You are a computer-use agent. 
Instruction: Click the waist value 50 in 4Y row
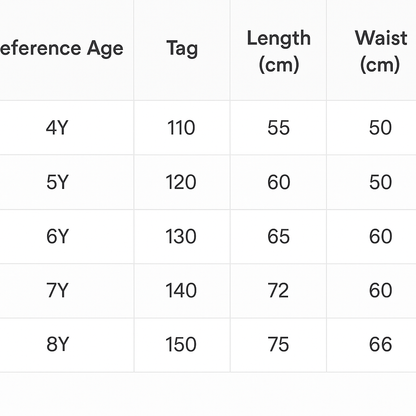[380, 128]
